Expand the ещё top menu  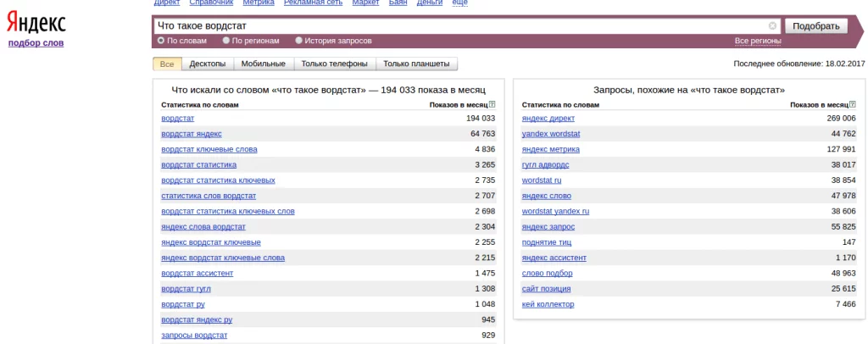[460, 3]
